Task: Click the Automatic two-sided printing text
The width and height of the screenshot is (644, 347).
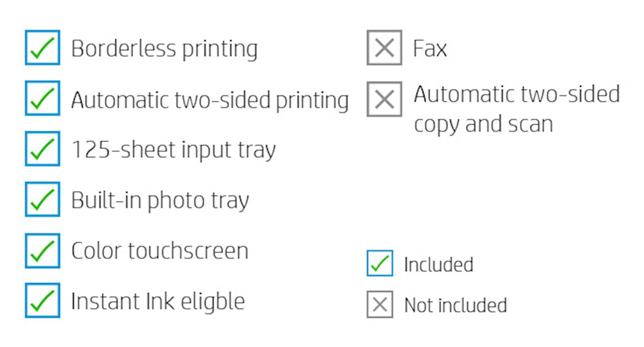Action: (x=210, y=101)
